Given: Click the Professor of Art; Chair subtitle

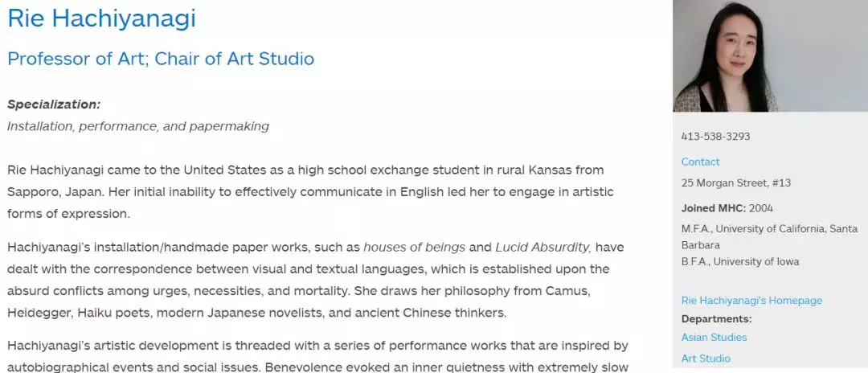Looking at the screenshot, I should click(x=161, y=59).
